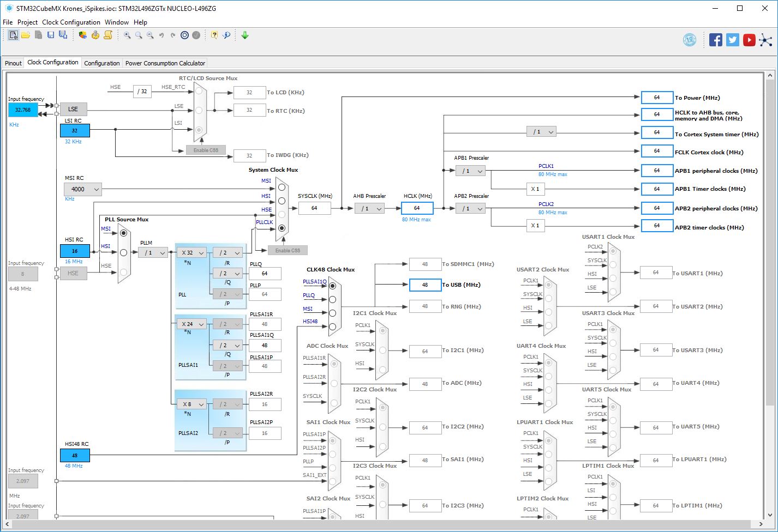The height and width of the screenshot is (532, 778).
Task: Click the Generate Code gear icon
Action: [x=95, y=35]
